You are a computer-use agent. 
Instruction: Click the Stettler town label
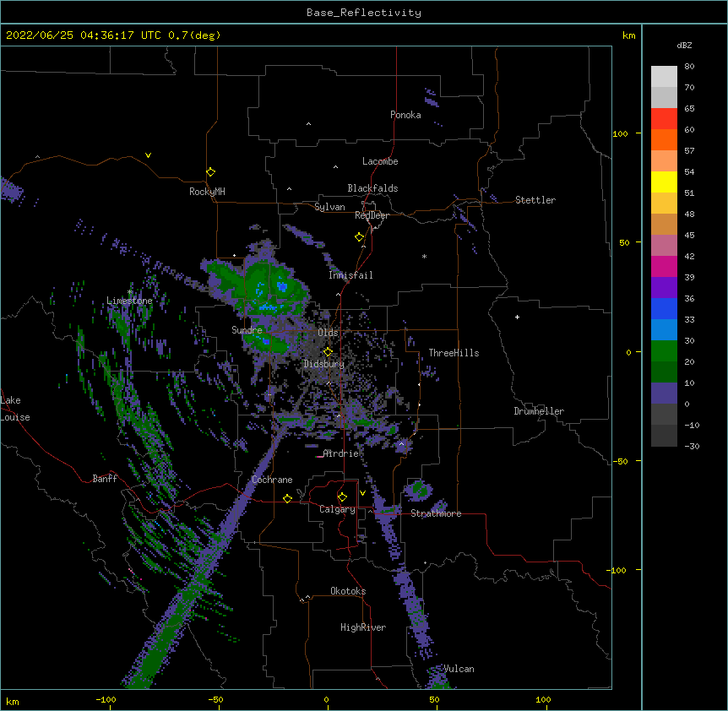coord(535,200)
